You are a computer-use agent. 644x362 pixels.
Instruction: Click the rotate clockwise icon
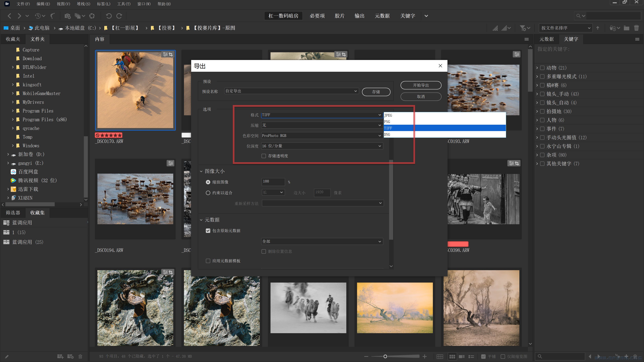119,16
